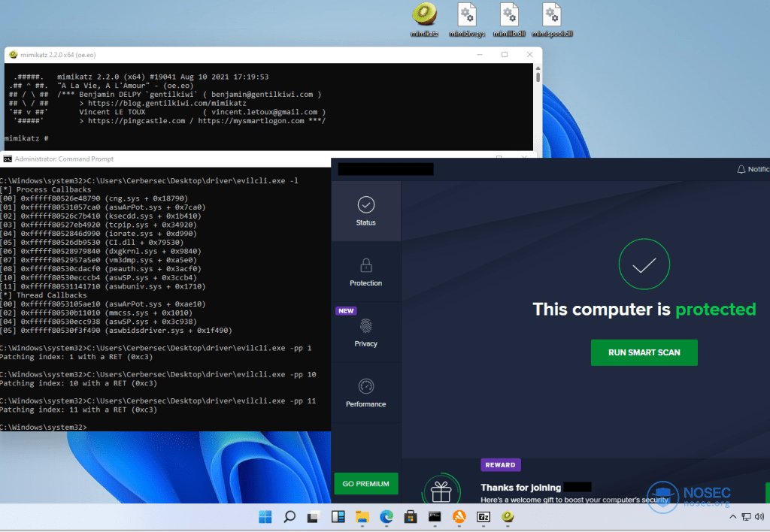Click the "mimikatz #" prompt line
The height and width of the screenshot is (532, 770).
coord(26,138)
